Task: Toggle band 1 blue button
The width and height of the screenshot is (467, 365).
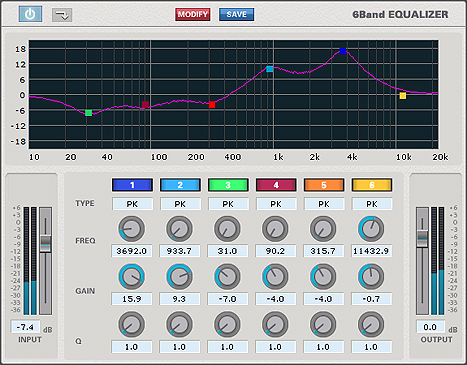Action: (x=132, y=185)
